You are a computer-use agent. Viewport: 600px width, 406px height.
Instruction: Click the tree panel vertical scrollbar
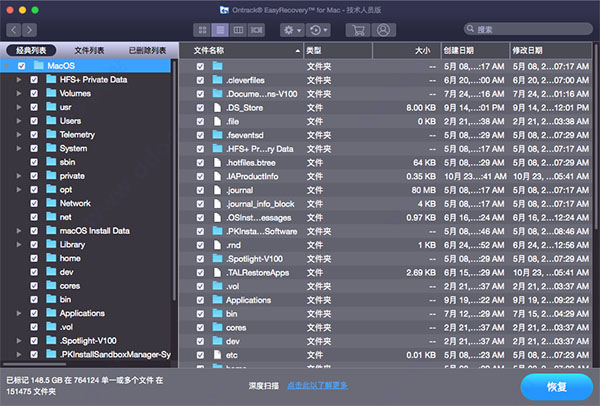[174, 180]
